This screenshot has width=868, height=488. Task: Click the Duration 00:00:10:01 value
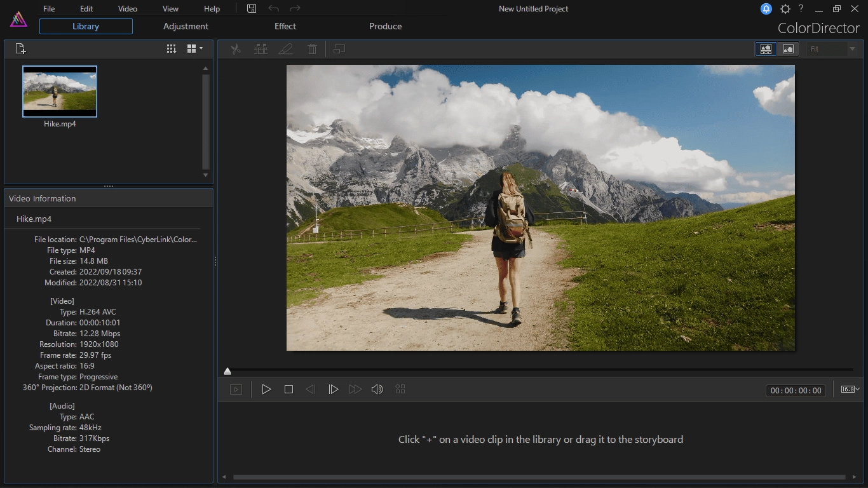[100, 323]
